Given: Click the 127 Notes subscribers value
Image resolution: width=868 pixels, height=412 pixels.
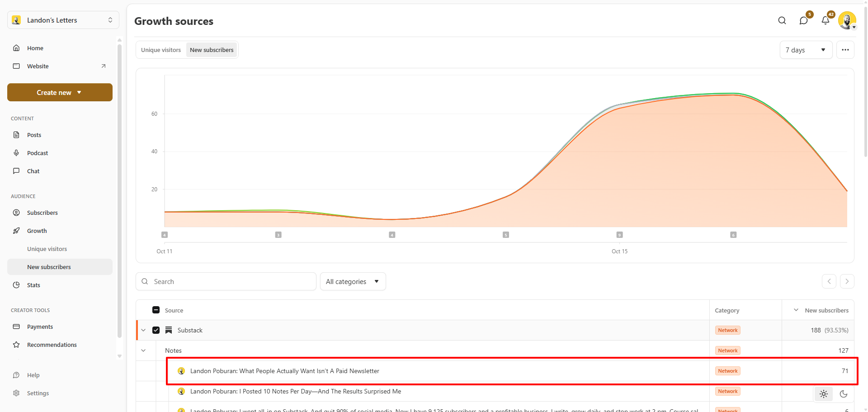Looking at the screenshot, I should (x=844, y=350).
